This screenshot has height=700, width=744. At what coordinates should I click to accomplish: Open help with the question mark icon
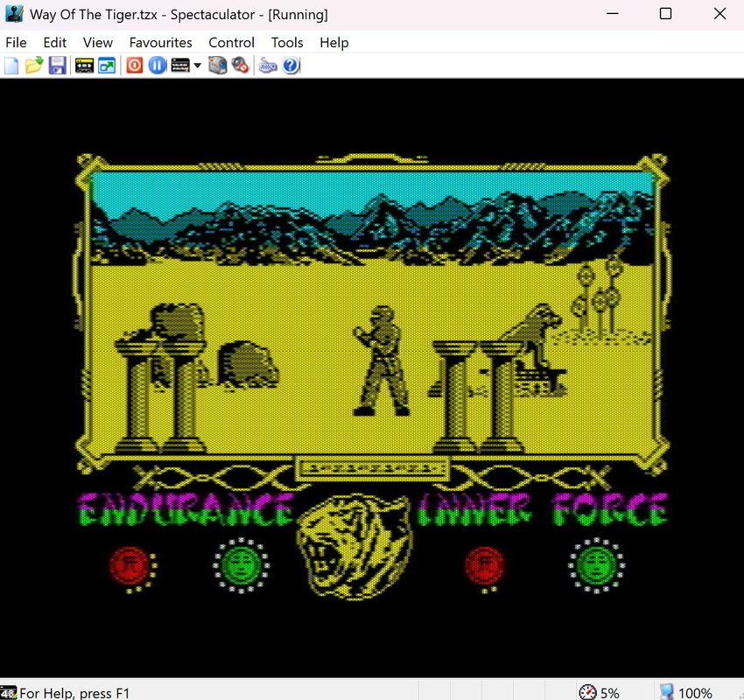291,66
